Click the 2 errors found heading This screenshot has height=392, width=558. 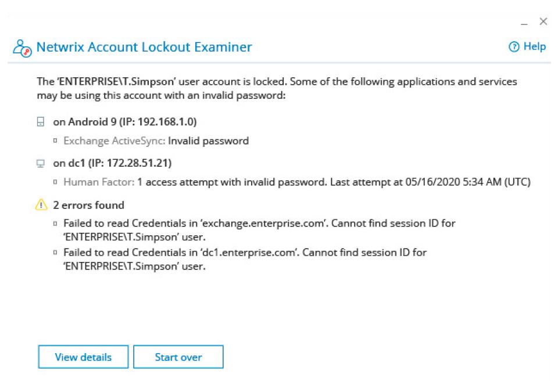point(88,205)
